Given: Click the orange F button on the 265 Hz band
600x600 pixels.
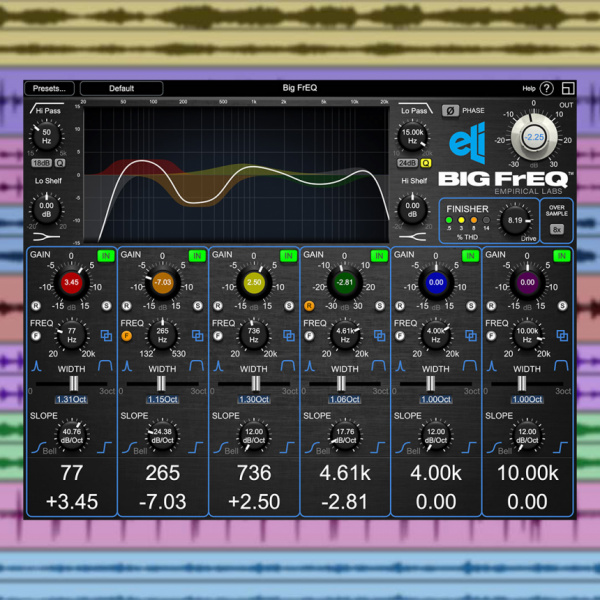Looking at the screenshot, I should pos(127,336).
